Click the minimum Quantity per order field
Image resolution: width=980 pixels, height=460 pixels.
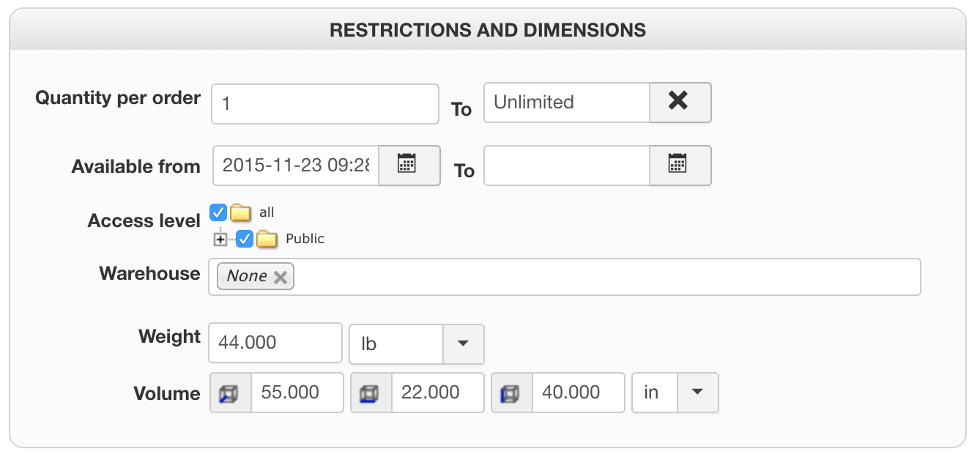(x=324, y=103)
